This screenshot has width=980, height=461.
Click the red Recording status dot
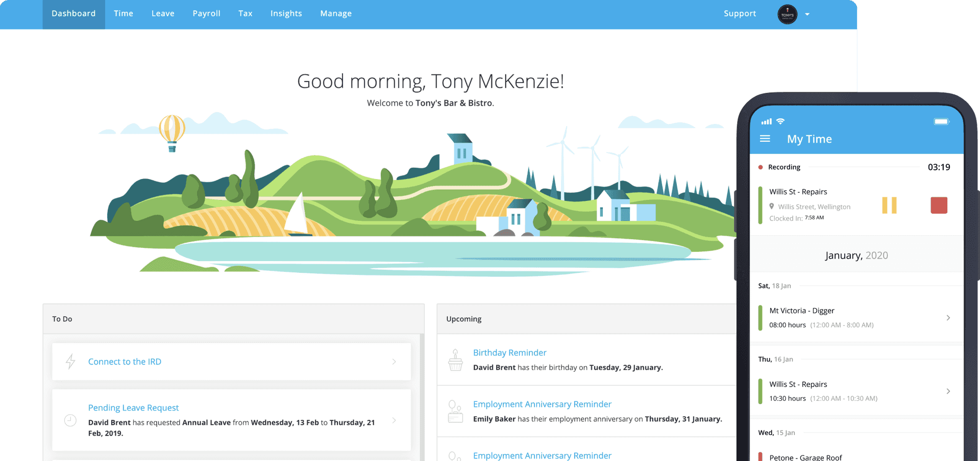coord(761,167)
